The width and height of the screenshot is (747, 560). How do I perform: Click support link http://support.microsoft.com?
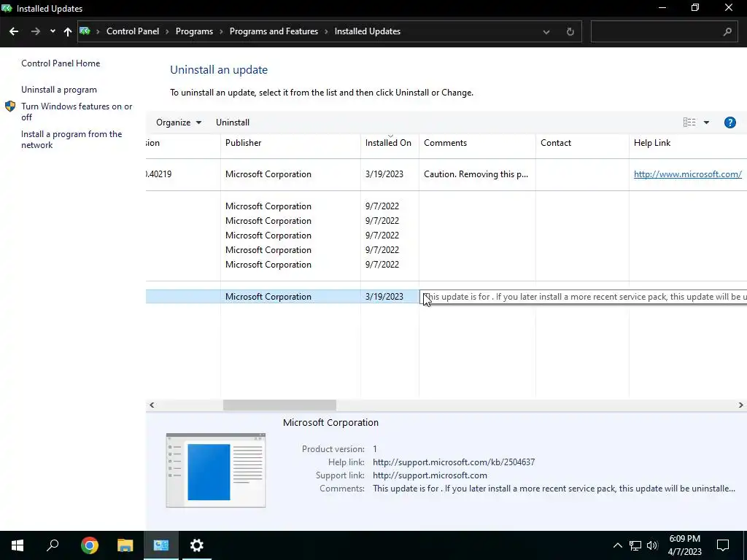click(x=430, y=475)
